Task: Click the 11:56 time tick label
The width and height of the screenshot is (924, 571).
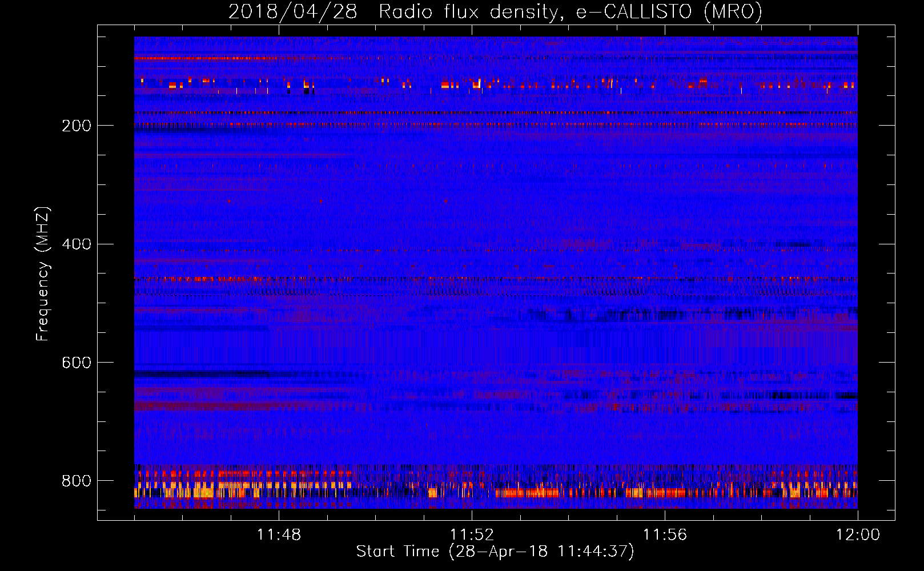Action: tap(665, 535)
